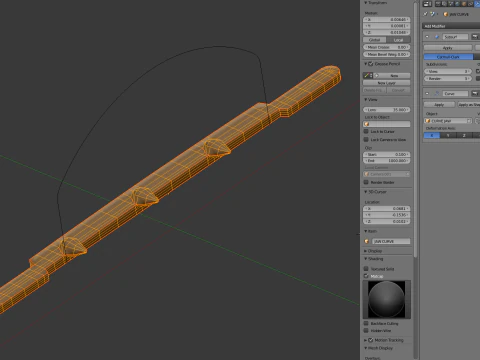This screenshot has height=360, width=480.
Task: Collapse the Mesh Display panel
Action: click(x=366, y=348)
